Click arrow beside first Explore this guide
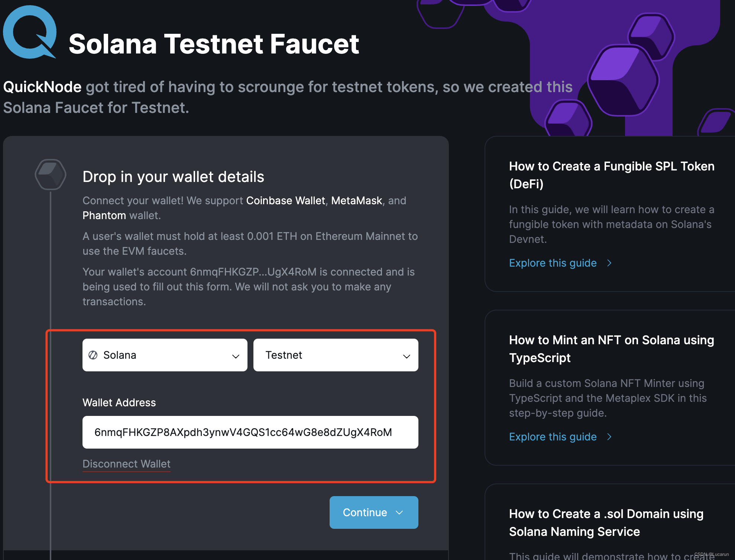The height and width of the screenshot is (560, 735). click(x=609, y=263)
